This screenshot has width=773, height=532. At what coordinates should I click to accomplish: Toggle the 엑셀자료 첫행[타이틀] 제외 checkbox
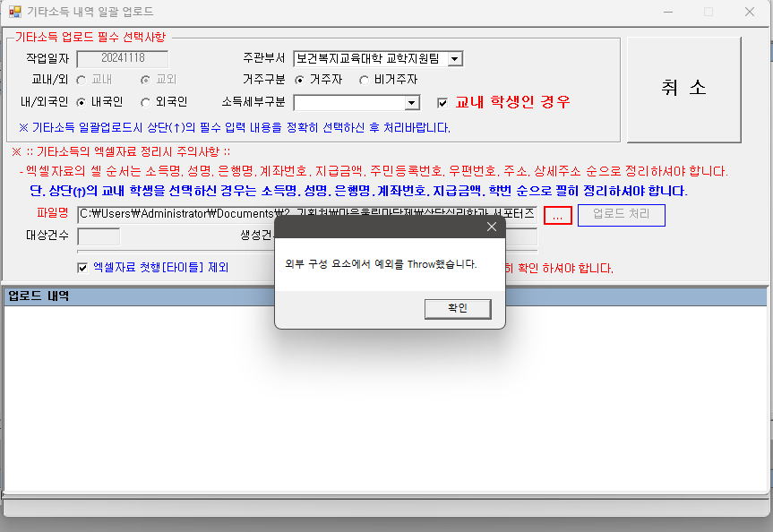82,268
